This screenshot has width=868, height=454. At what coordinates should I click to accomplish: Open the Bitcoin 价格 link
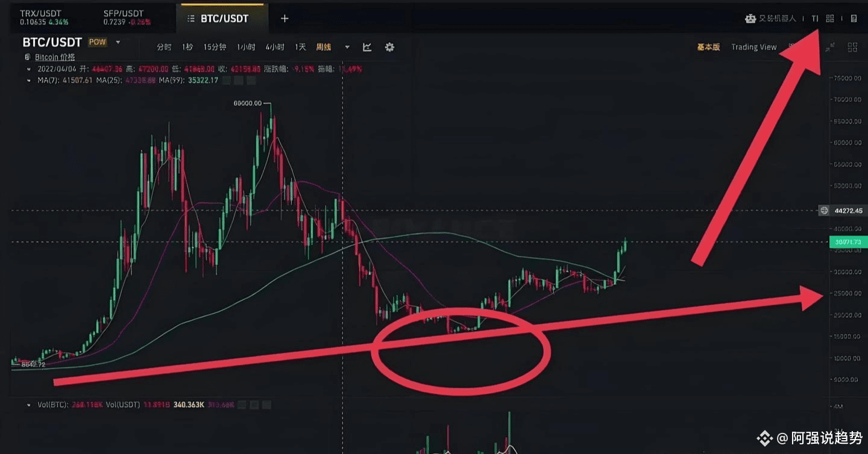[55, 57]
